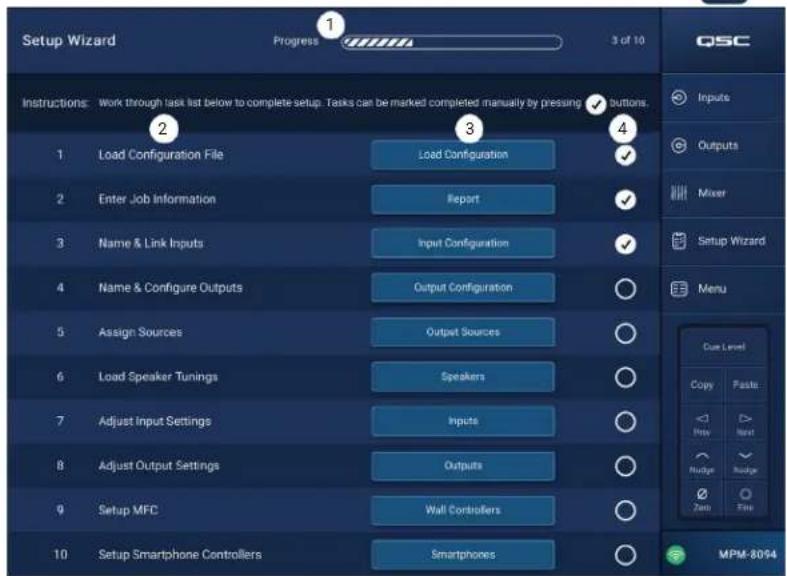
Task: Open Input Configuration button
Action: point(463,243)
